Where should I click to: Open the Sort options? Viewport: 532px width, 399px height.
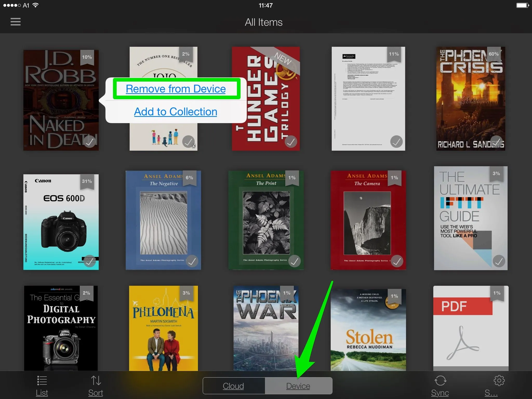(x=96, y=381)
